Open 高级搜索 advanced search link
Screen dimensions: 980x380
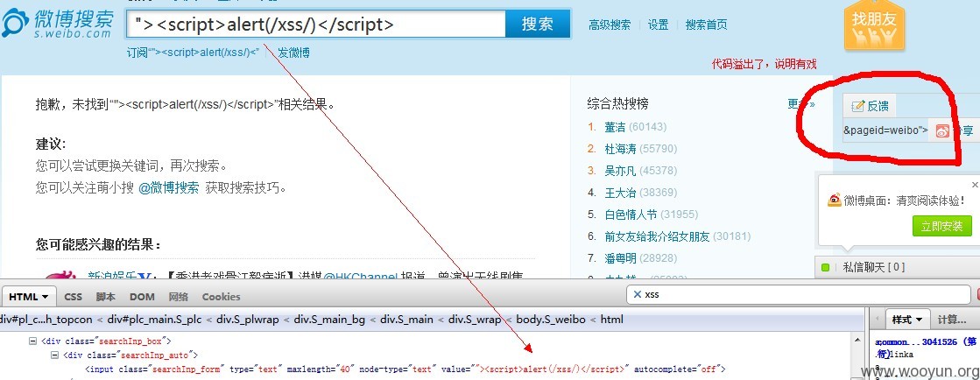[610, 25]
